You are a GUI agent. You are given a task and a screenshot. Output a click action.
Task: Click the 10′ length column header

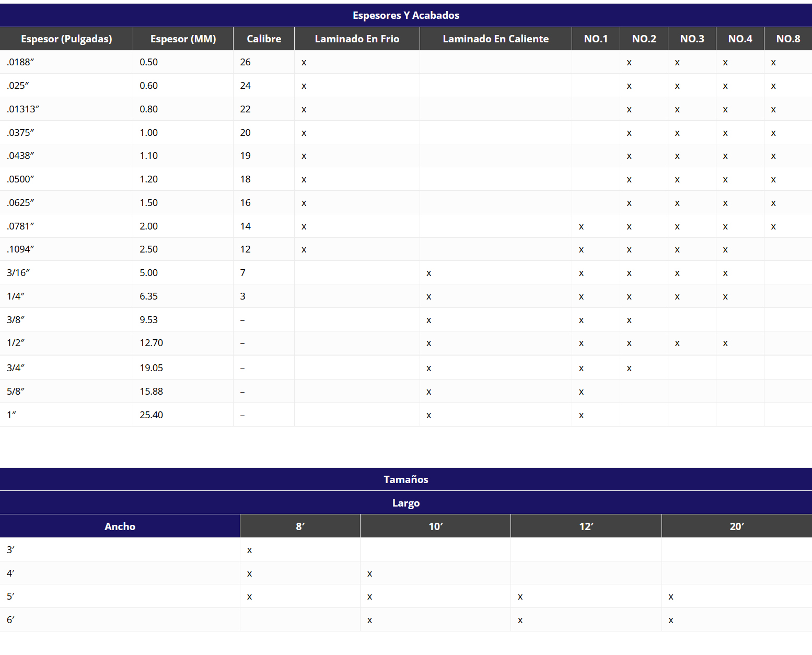[435, 526]
